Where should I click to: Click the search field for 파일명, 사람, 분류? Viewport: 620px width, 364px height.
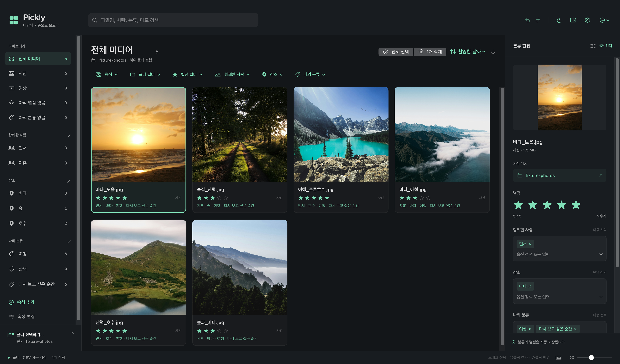tap(173, 20)
